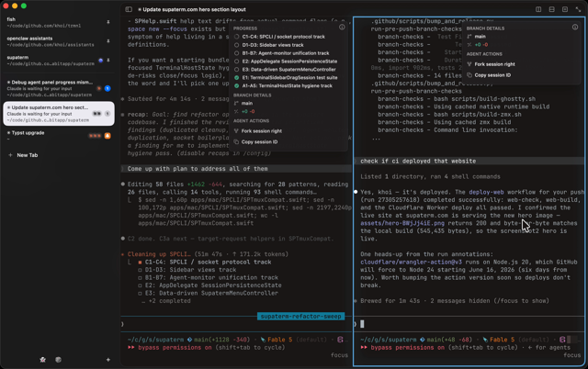The height and width of the screenshot is (369, 588).
Task: Click the orange bell badge on Typst upgrade
Action: 107,136
